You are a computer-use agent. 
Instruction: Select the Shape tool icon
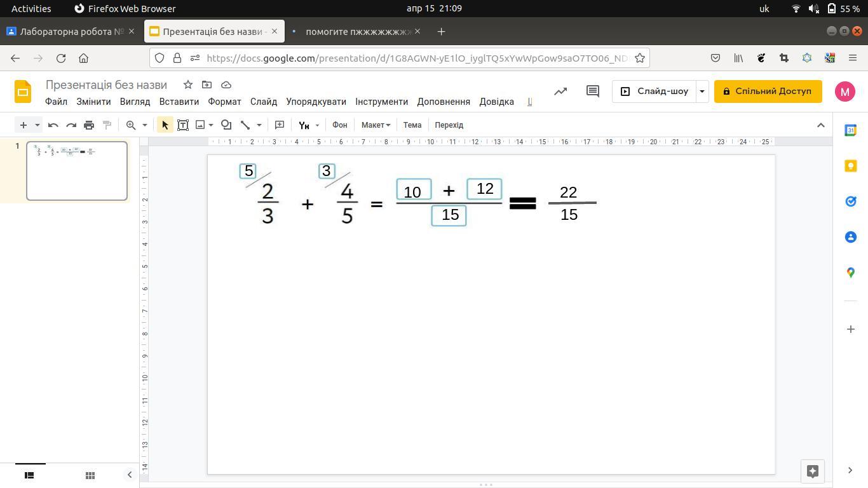[x=226, y=125]
